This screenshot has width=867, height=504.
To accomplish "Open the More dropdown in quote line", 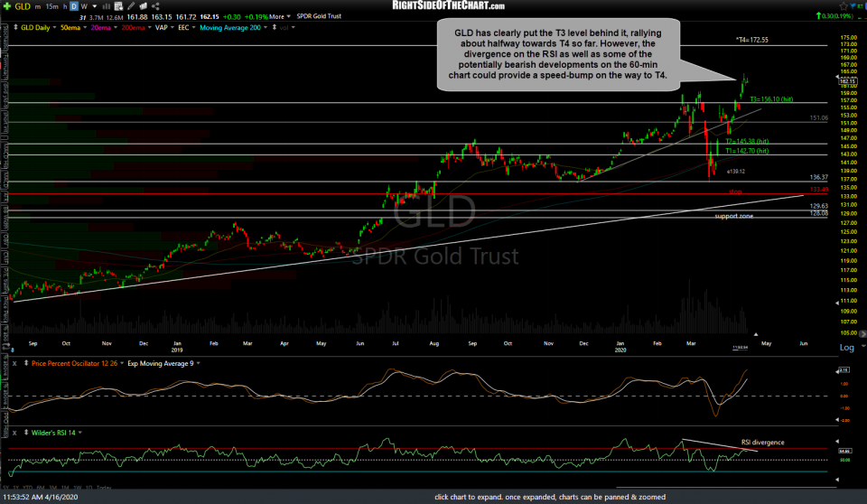I will coord(280,16).
